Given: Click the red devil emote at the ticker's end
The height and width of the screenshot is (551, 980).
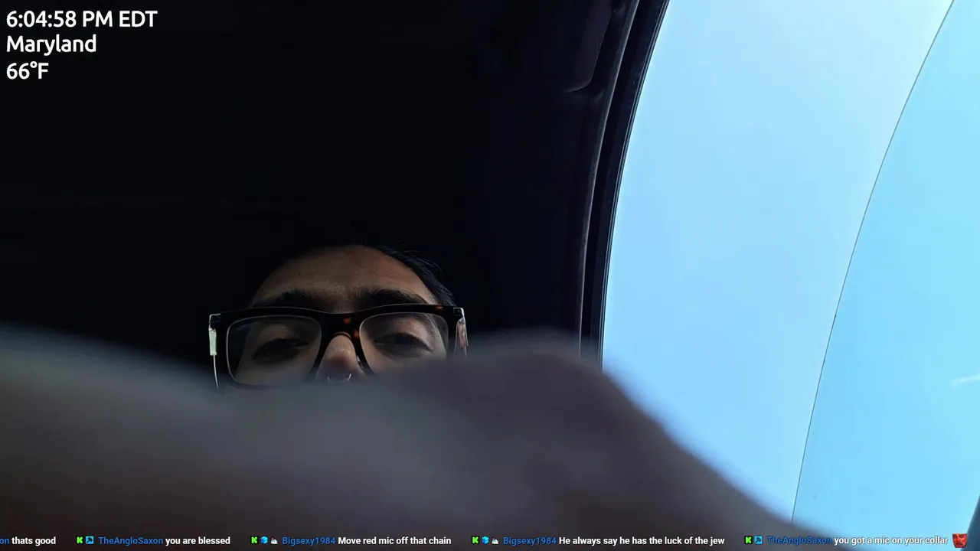Looking at the screenshot, I should coord(960,540).
